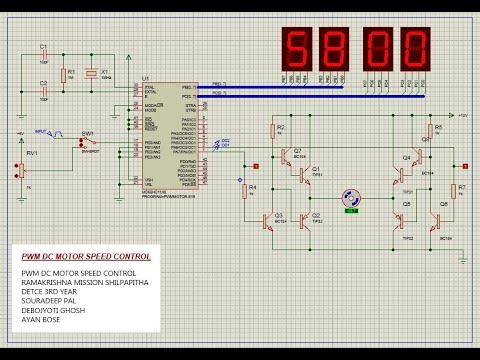Increase RV1 using its upper red dot

pos(16,166)
